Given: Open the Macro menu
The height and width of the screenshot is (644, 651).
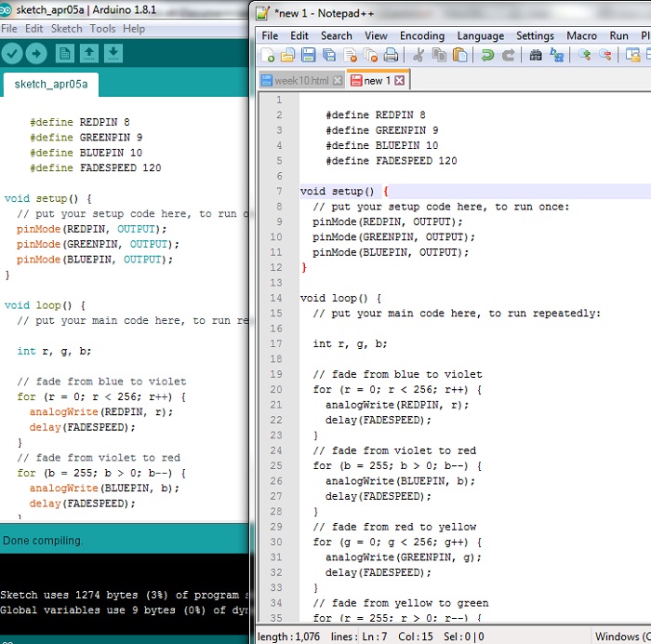Looking at the screenshot, I should tap(581, 35).
